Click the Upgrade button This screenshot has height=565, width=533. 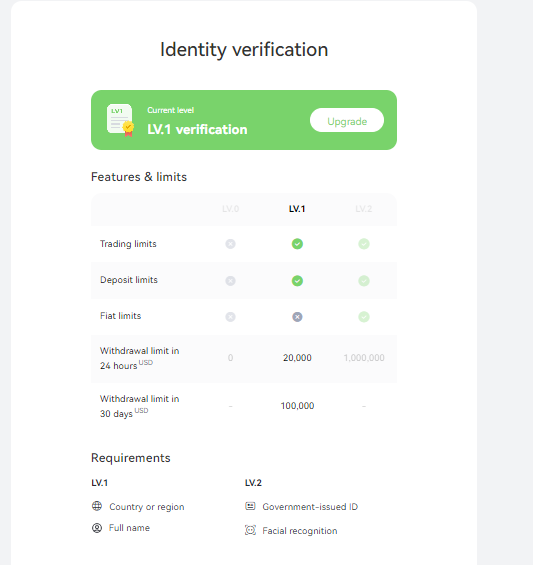click(x=347, y=120)
